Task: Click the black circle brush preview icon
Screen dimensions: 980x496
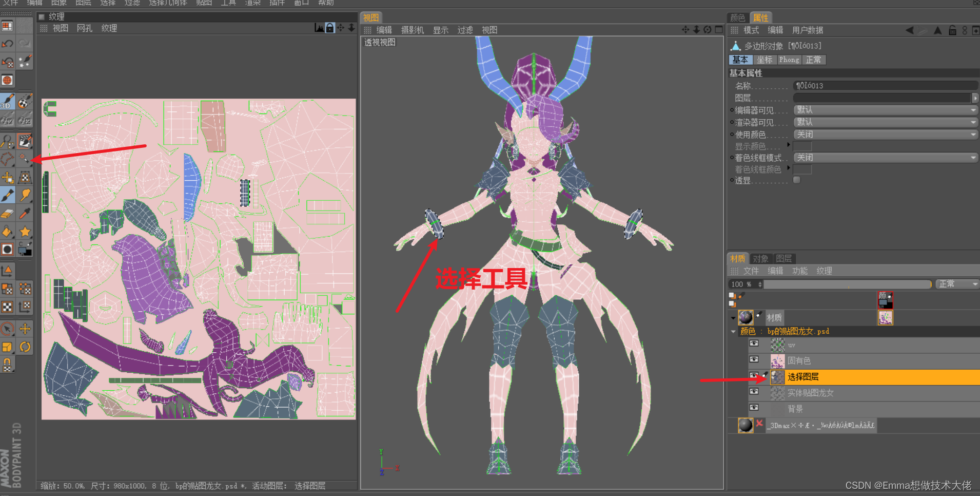Action: pos(7,250)
